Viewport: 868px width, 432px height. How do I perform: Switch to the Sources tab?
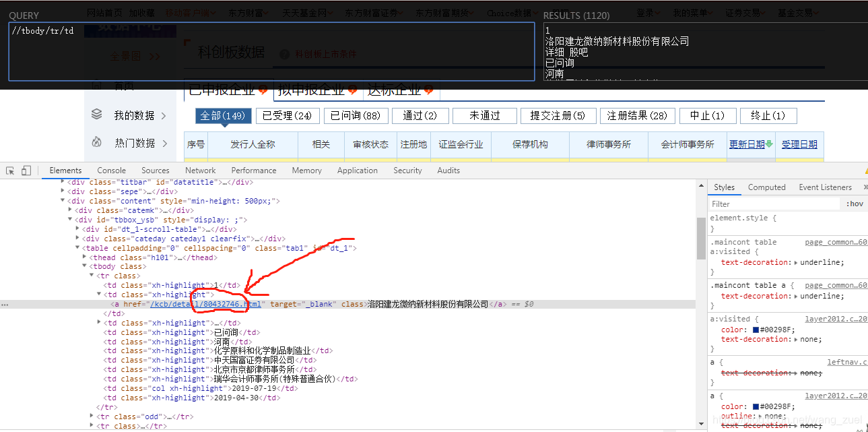click(x=156, y=171)
